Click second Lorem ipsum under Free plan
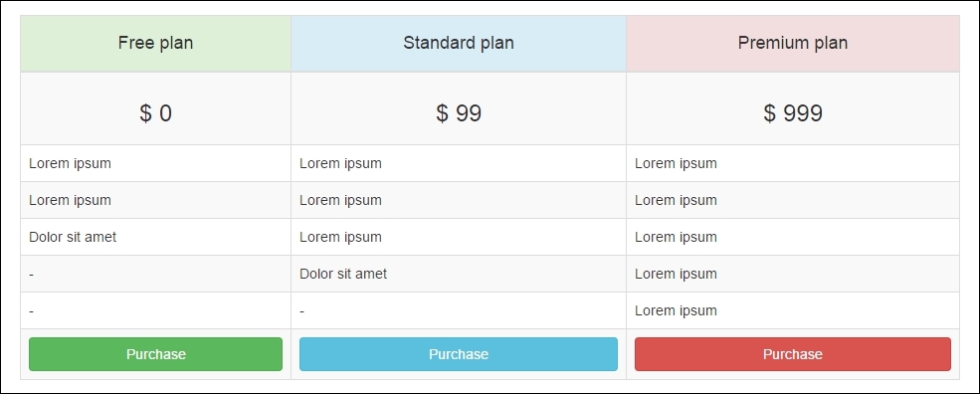The image size is (980, 394). [70, 201]
